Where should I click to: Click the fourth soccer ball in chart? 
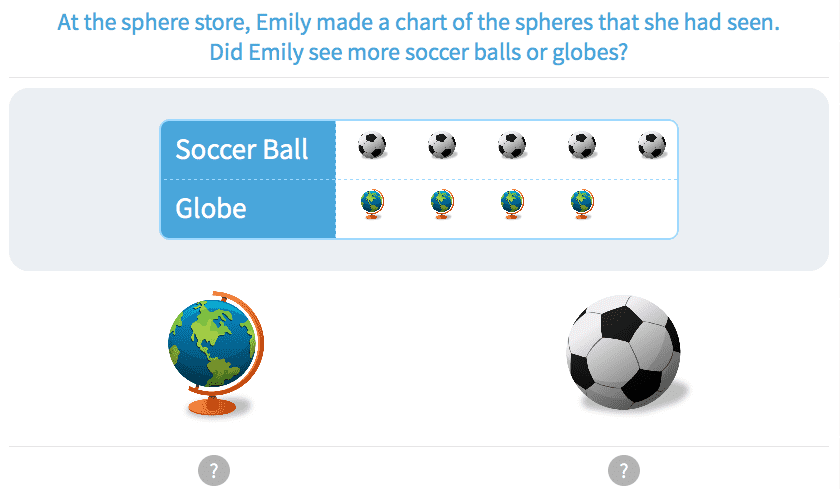point(582,146)
